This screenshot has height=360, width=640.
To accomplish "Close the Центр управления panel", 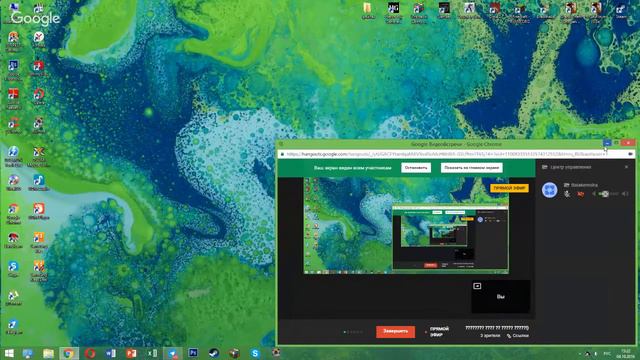I will (x=627, y=167).
